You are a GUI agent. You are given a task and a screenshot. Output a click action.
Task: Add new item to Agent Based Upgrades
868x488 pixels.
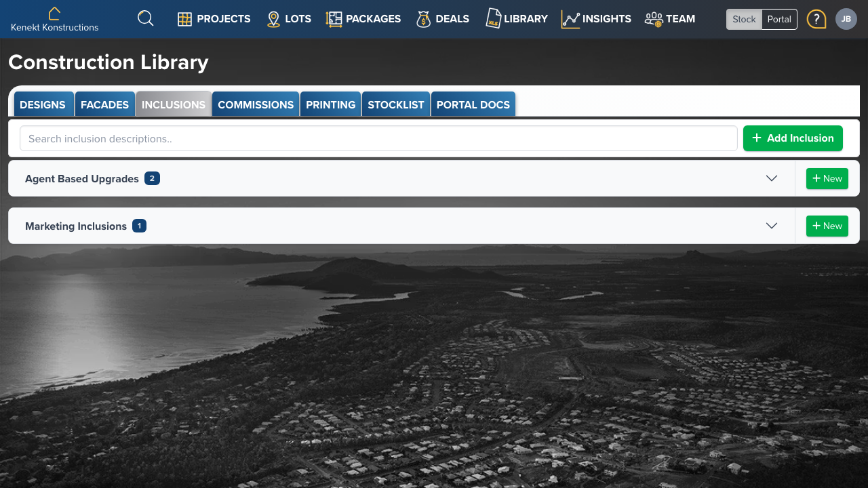827,178
